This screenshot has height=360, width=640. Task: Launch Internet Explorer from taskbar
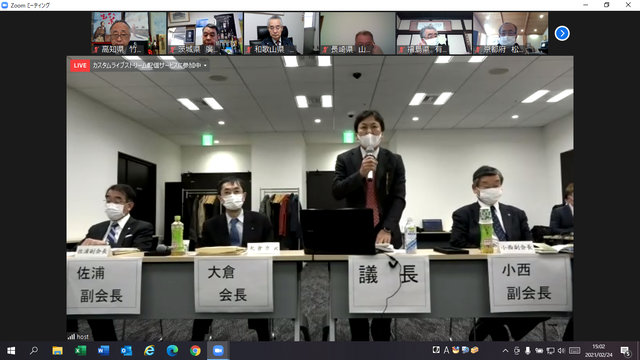149,351
